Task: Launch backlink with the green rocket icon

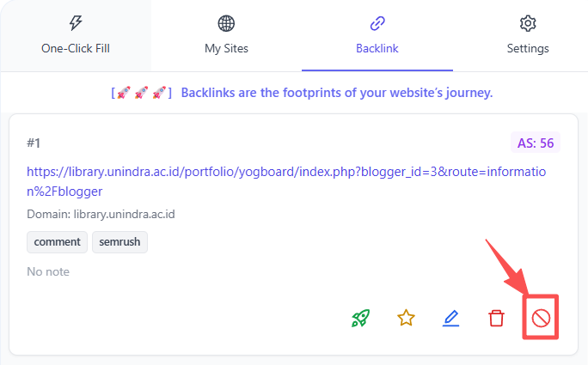Action: pyautogui.click(x=361, y=318)
